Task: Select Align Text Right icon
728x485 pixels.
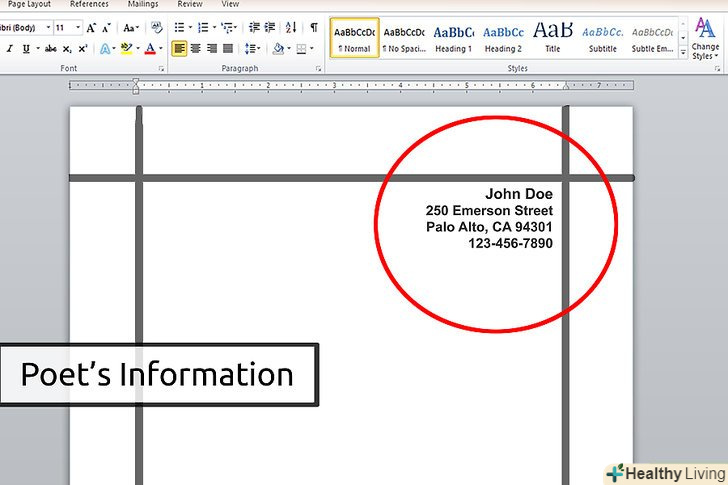Action: point(212,48)
